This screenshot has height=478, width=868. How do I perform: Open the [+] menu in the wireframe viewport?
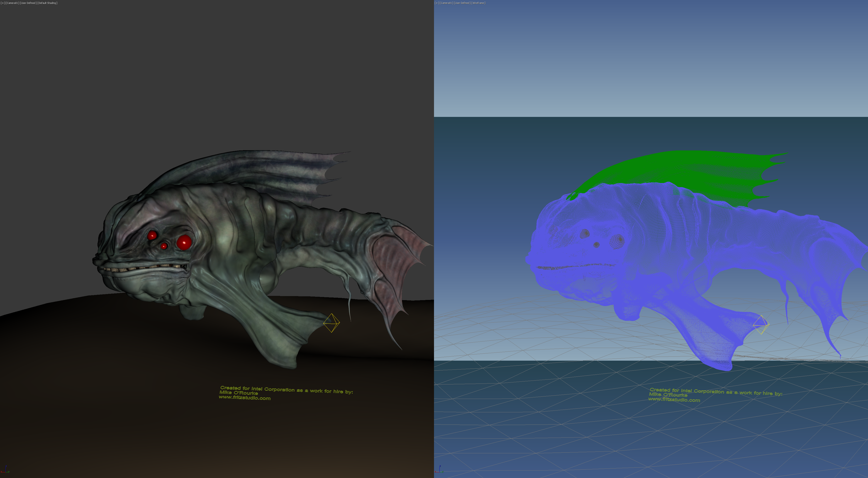(437, 3)
